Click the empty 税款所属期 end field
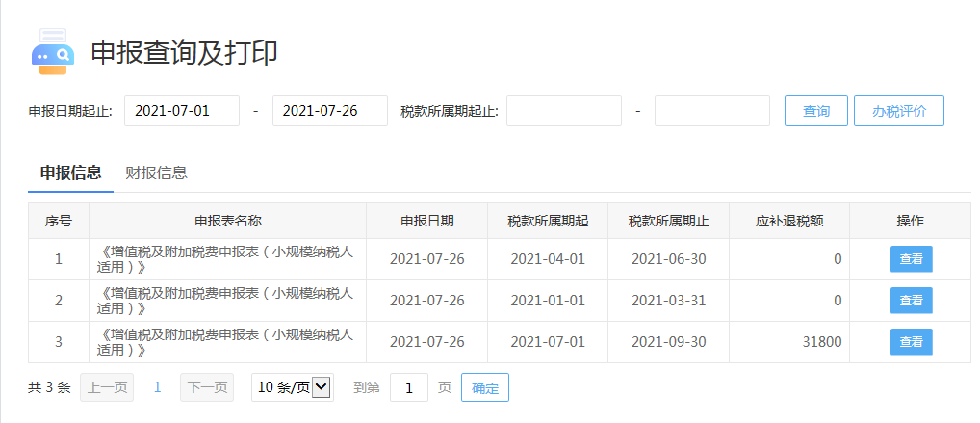The width and height of the screenshot is (980, 423). click(711, 112)
